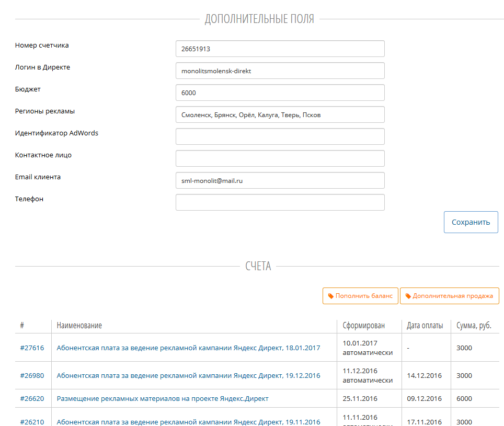Click the Регионы рекламы label
The height and width of the screenshot is (426, 504).
44,111
